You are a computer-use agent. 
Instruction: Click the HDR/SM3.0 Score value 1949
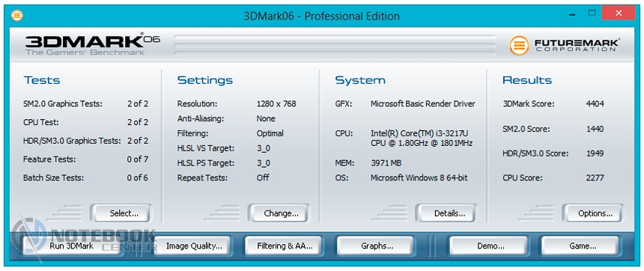coord(595,153)
